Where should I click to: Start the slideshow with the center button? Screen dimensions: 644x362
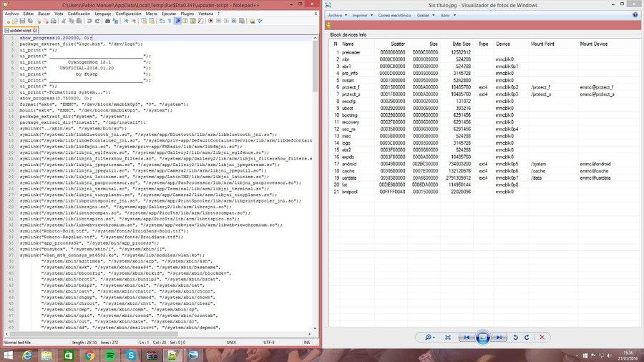pyautogui.click(x=482, y=338)
